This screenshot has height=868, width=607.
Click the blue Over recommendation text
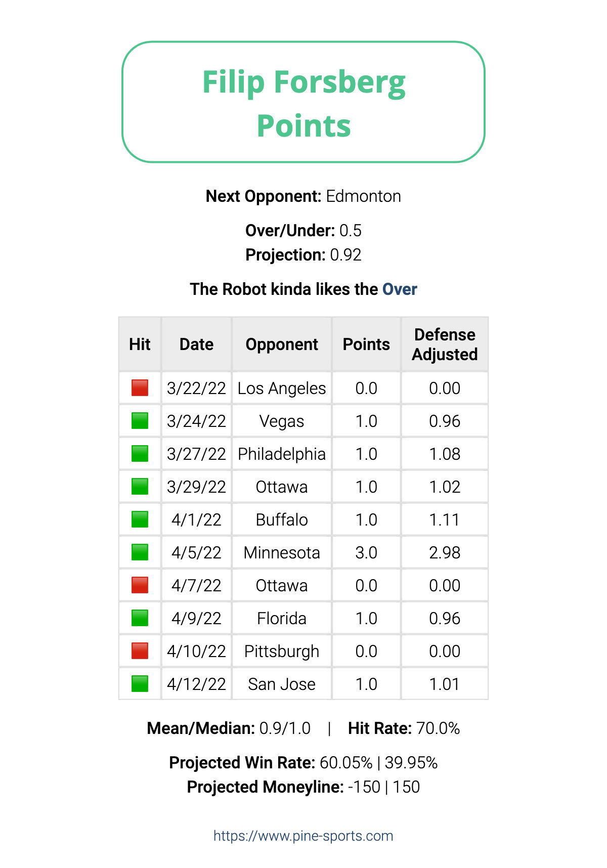pyautogui.click(x=400, y=289)
